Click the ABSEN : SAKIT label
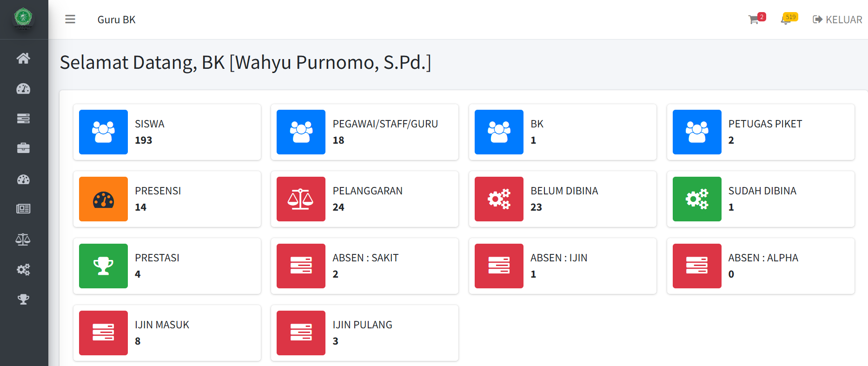This screenshot has width=868, height=366. (366, 258)
